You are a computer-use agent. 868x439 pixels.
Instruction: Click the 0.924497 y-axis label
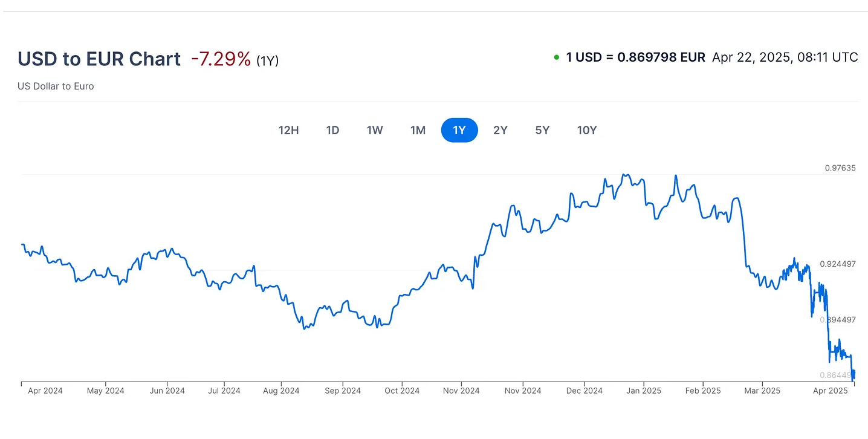837,264
